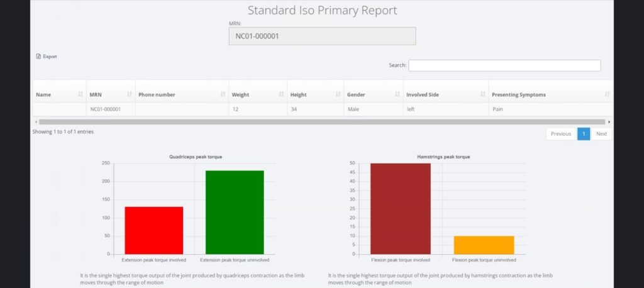
Task: Click the red Extension peak torque involved bar
Action: point(154,231)
